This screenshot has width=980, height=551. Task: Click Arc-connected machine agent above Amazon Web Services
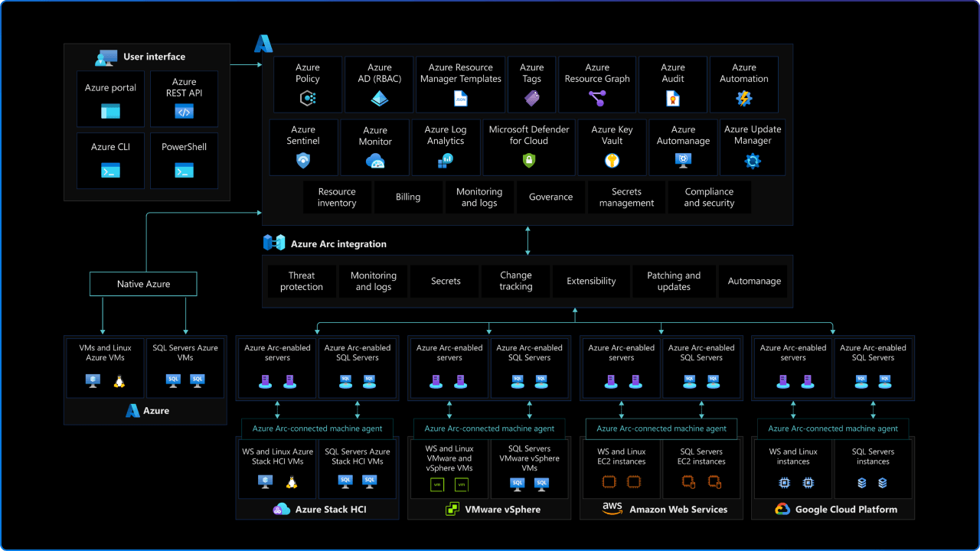661,429
